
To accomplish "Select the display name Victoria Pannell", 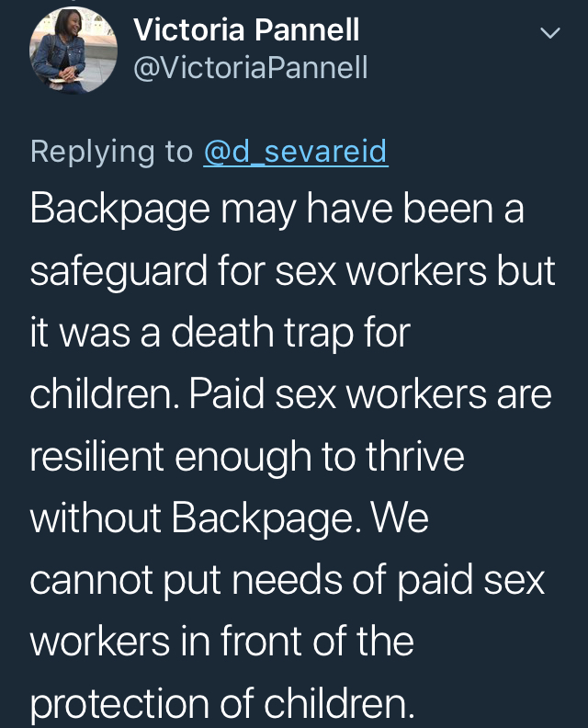I will [x=246, y=29].
